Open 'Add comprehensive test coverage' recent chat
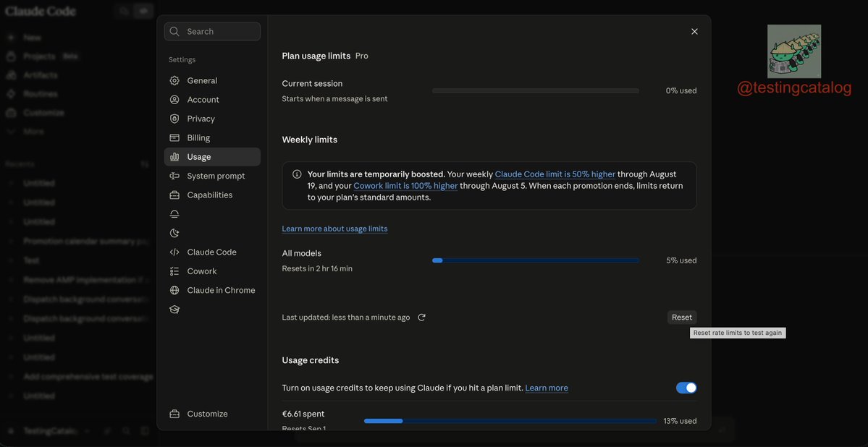This screenshot has width=868, height=447. tap(88, 377)
